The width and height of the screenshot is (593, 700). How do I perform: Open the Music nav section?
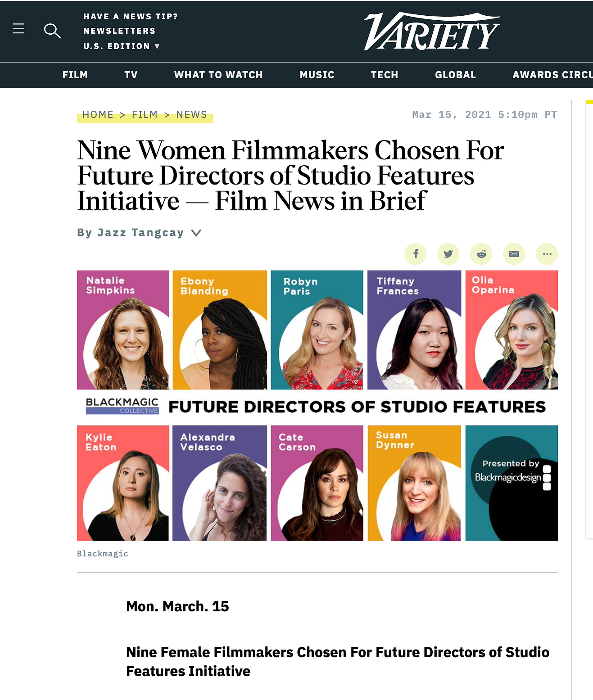pyautogui.click(x=317, y=75)
